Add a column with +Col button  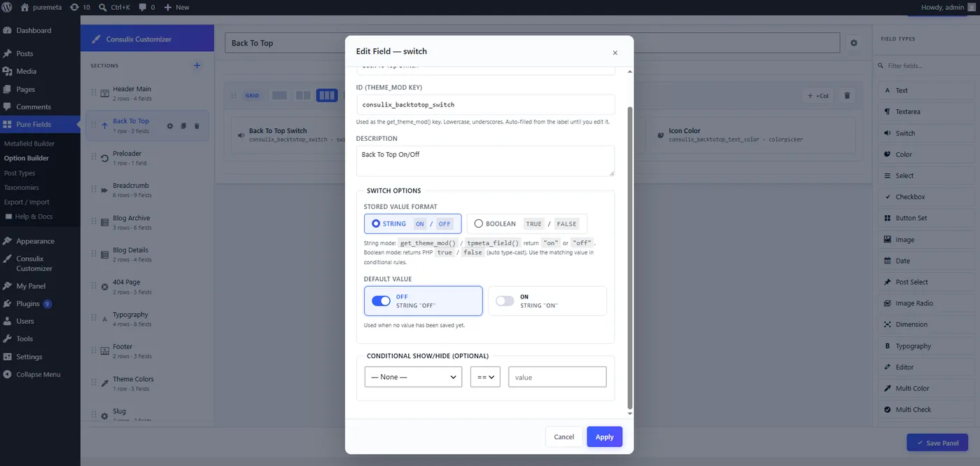tap(817, 96)
